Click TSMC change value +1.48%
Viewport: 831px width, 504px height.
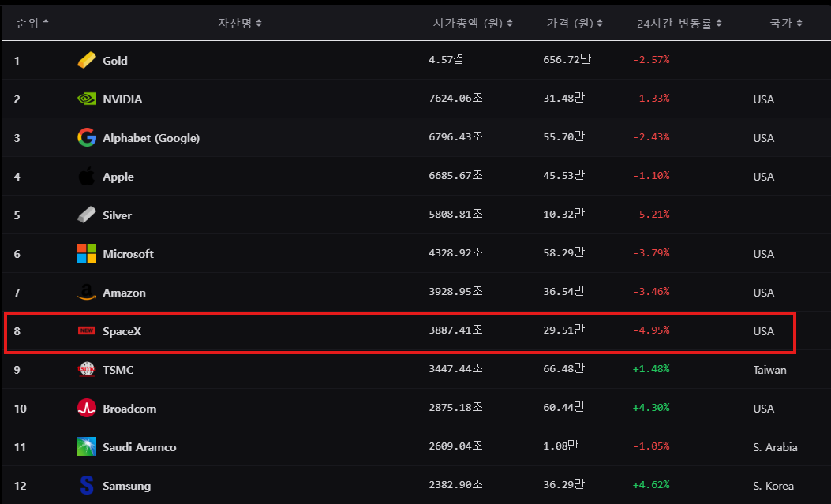(x=651, y=369)
